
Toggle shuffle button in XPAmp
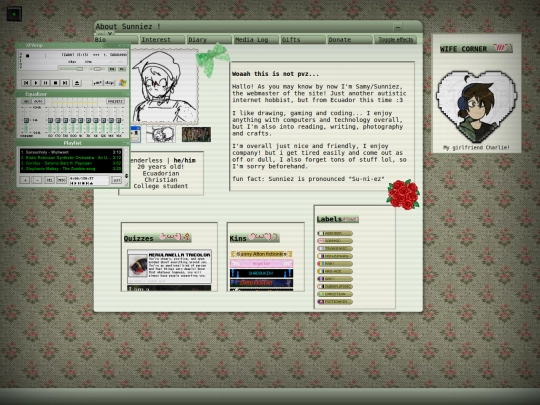[97, 83]
